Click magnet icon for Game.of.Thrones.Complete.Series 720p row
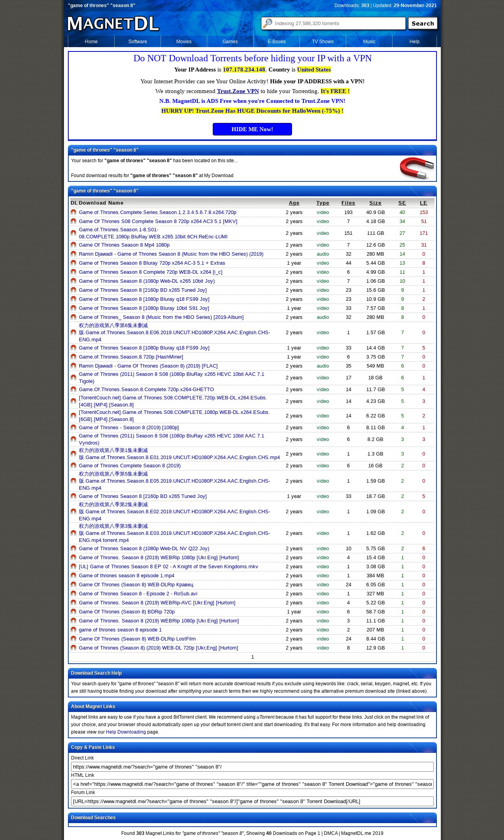This screenshot has width=504, height=840. point(73,212)
